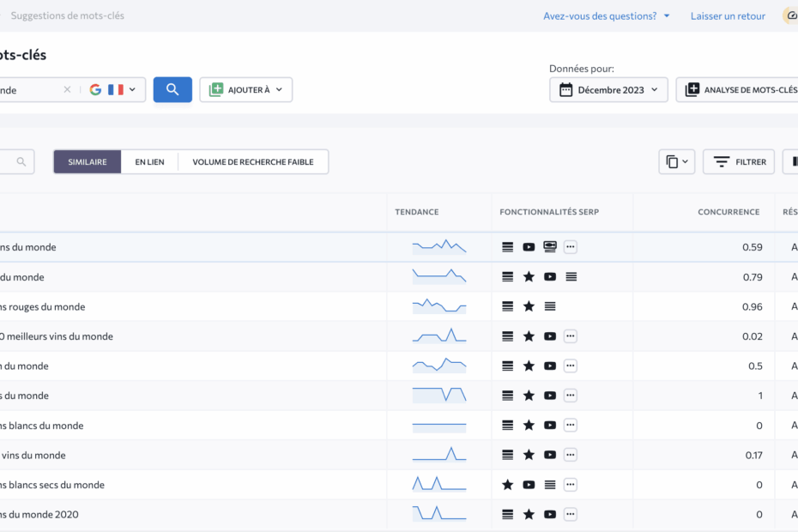Image resolution: width=798 pixels, height=532 pixels.
Task: Sort by the CONCURRENCE column header
Action: point(728,212)
